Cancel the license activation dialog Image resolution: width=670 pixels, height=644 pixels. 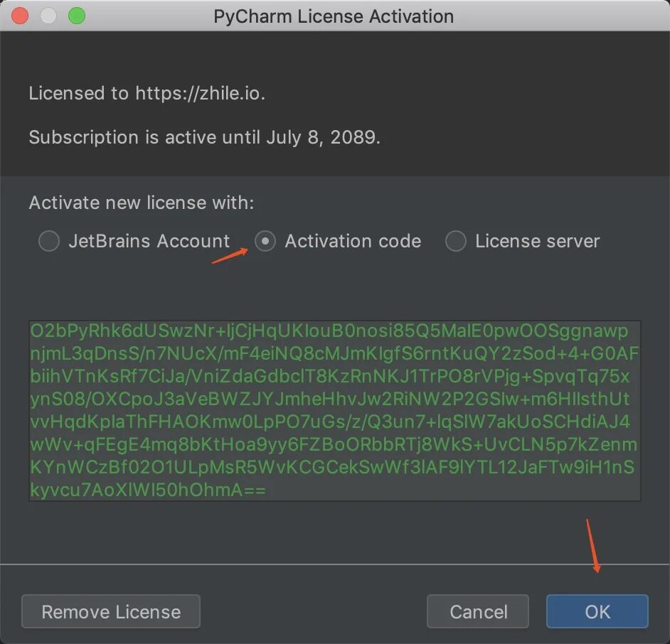coord(478,611)
